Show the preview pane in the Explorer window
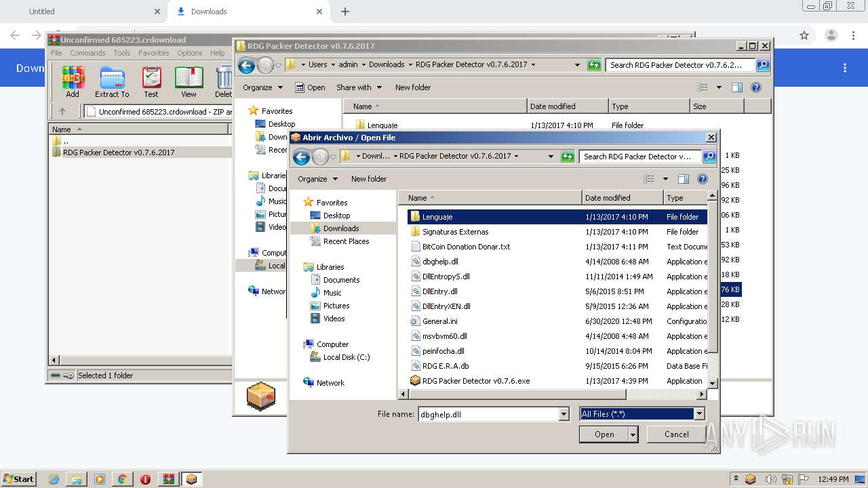 [x=737, y=87]
